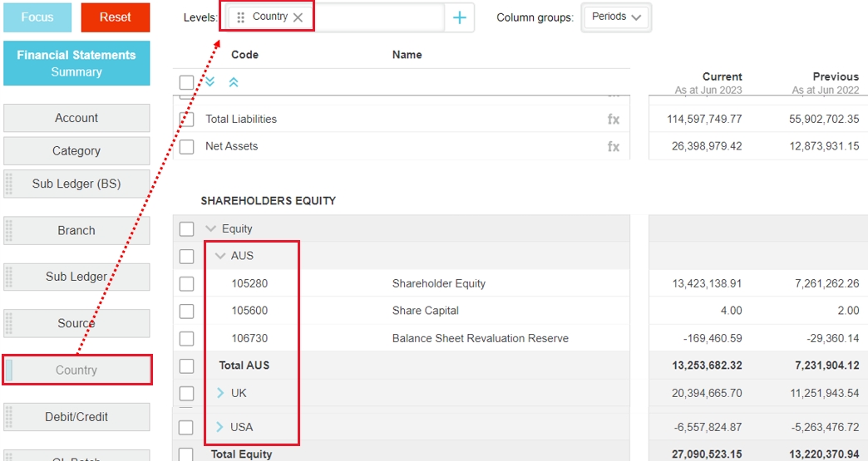Click the fx icon on Total Liabilities
Screen dimensions: 868x461
pos(614,120)
